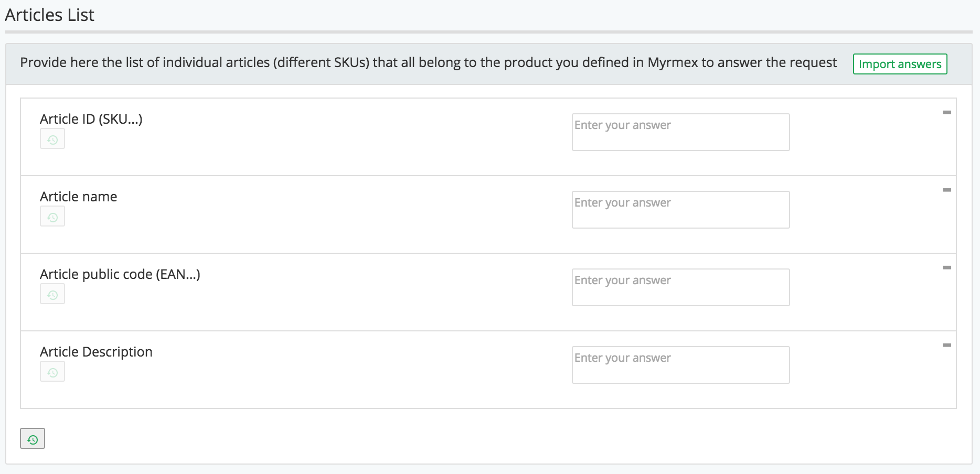The height and width of the screenshot is (474, 980).
Task: Show history for Article public code (EAN...)
Action: pyautogui.click(x=52, y=294)
